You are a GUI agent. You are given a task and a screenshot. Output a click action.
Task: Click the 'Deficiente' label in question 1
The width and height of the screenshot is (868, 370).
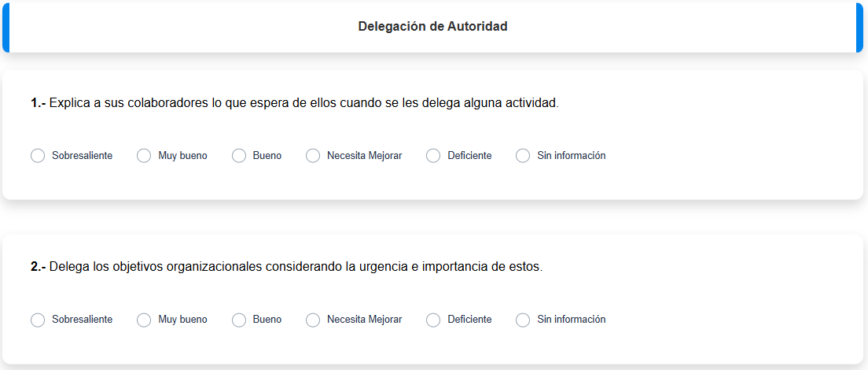point(469,156)
